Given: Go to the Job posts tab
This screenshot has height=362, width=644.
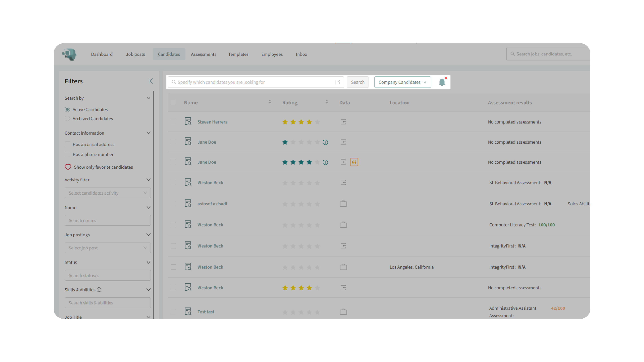Looking at the screenshot, I should click(x=135, y=54).
